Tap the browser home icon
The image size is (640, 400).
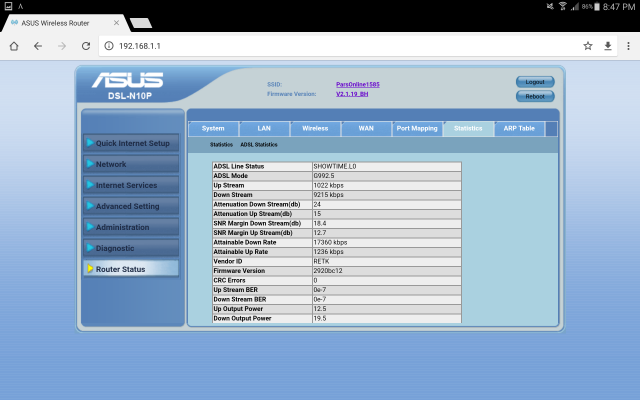pyautogui.click(x=14, y=46)
